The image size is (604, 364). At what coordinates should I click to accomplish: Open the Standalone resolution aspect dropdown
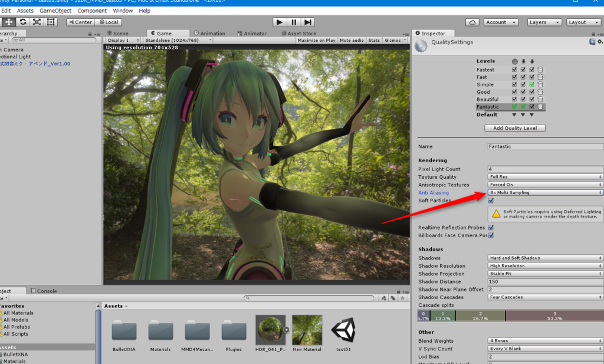point(178,41)
